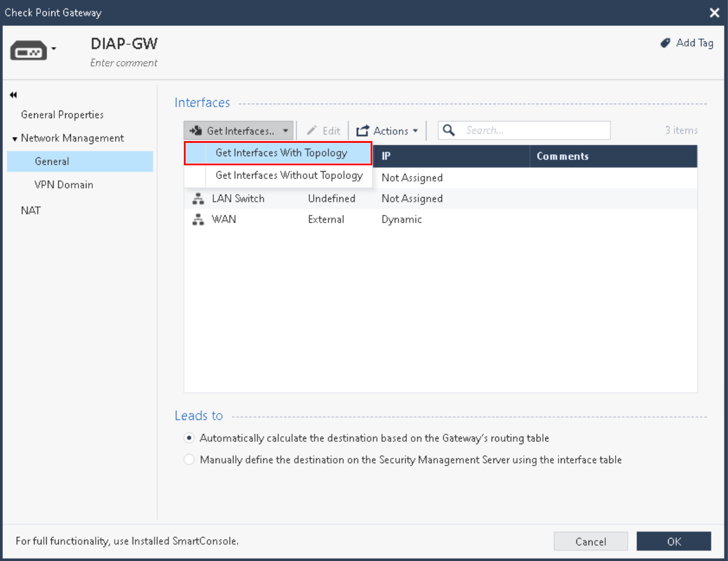Click the Cancel button

tap(591, 541)
